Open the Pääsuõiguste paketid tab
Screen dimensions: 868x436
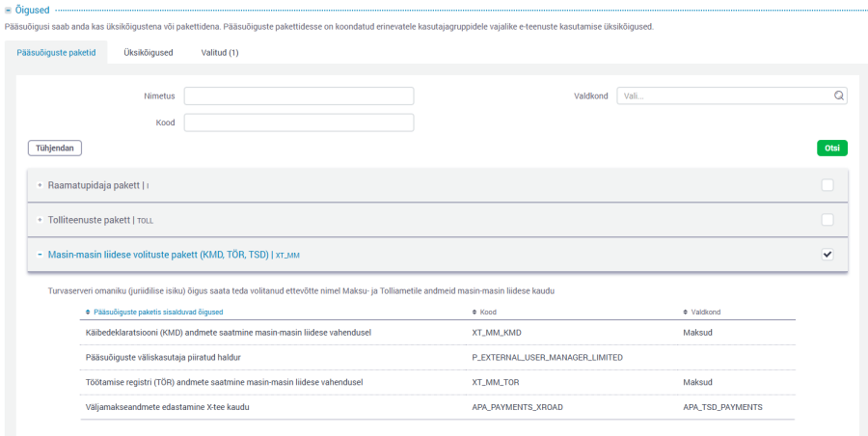(x=56, y=53)
